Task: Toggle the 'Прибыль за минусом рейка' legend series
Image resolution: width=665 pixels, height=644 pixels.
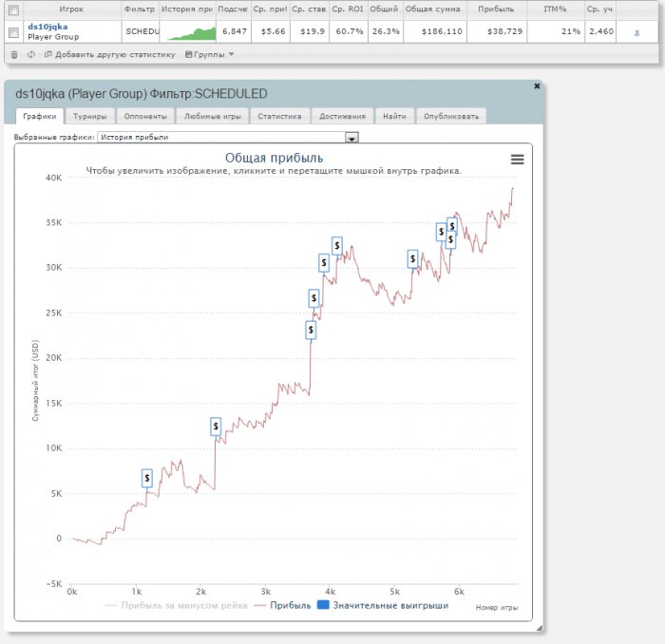Action: point(177,605)
